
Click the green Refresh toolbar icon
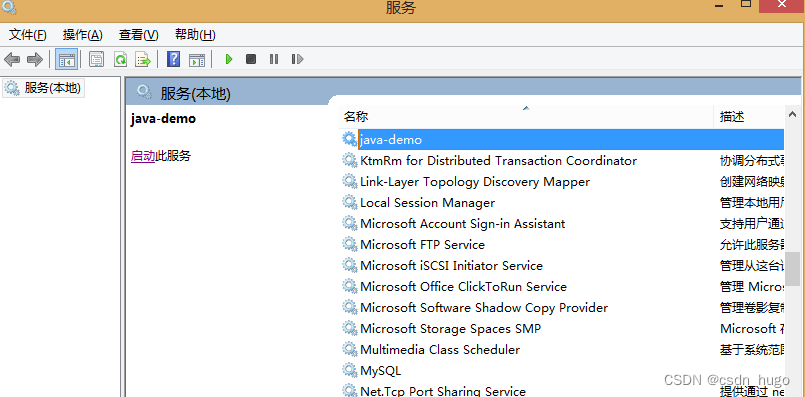coord(120,60)
